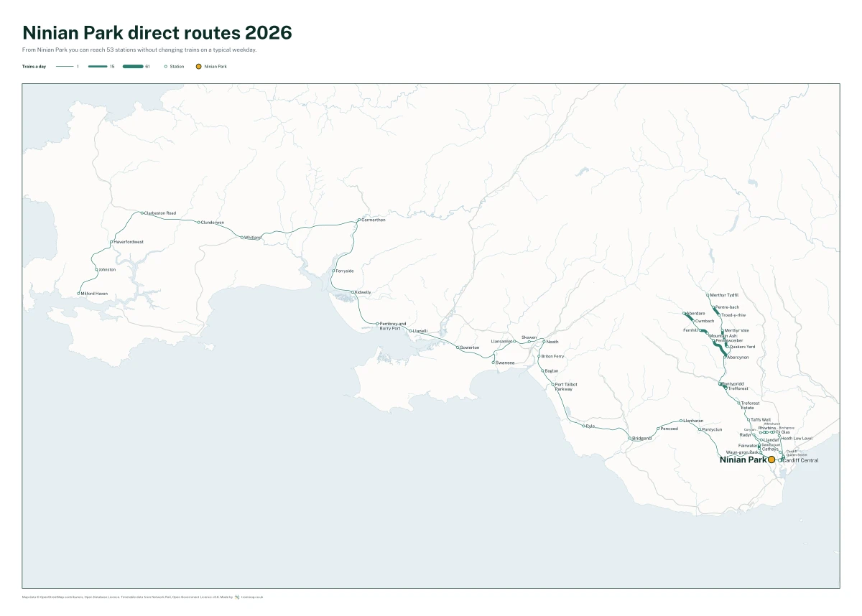Select the Baglan station label
This screenshot has width=862, height=616.
tap(552, 370)
